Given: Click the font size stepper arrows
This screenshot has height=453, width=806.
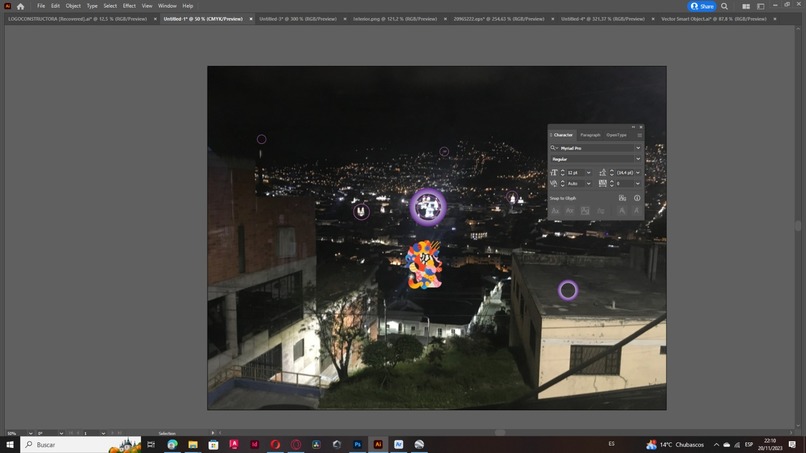Looking at the screenshot, I should (563, 173).
